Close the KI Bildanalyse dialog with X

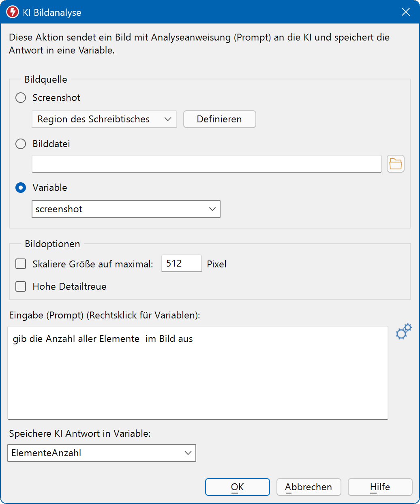pos(405,12)
